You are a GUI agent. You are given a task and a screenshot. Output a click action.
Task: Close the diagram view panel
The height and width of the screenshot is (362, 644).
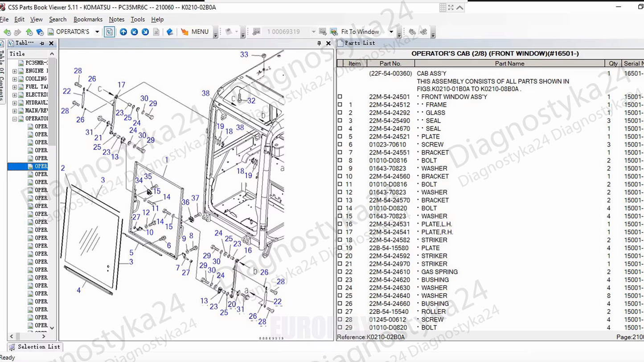click(x=328, y=43)
